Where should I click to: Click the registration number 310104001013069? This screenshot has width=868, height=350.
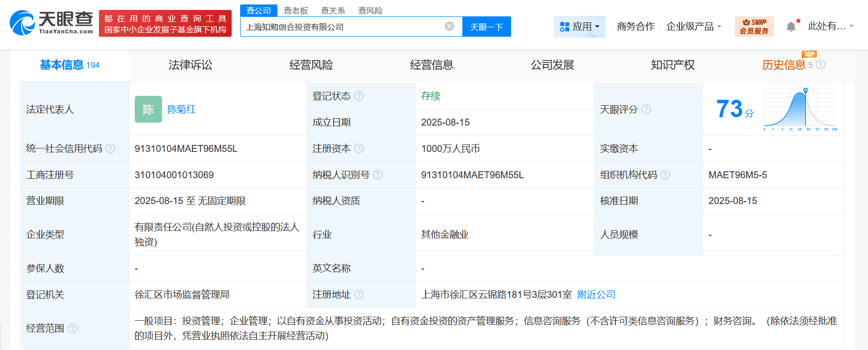point(174,175)
